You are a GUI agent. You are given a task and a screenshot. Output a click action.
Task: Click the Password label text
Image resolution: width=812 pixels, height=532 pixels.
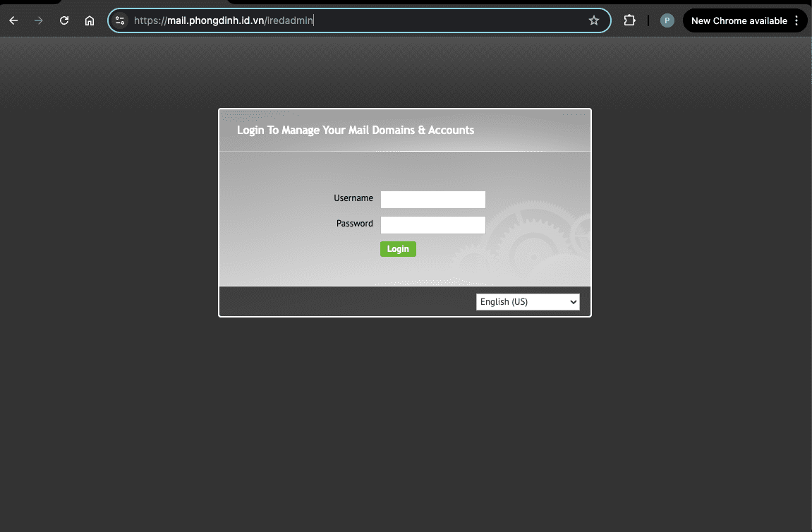click(354, 223)
